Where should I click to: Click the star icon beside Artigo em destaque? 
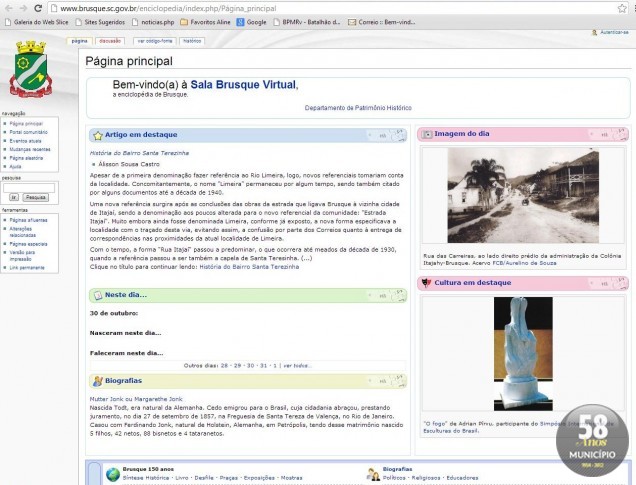tap(98, 135)
